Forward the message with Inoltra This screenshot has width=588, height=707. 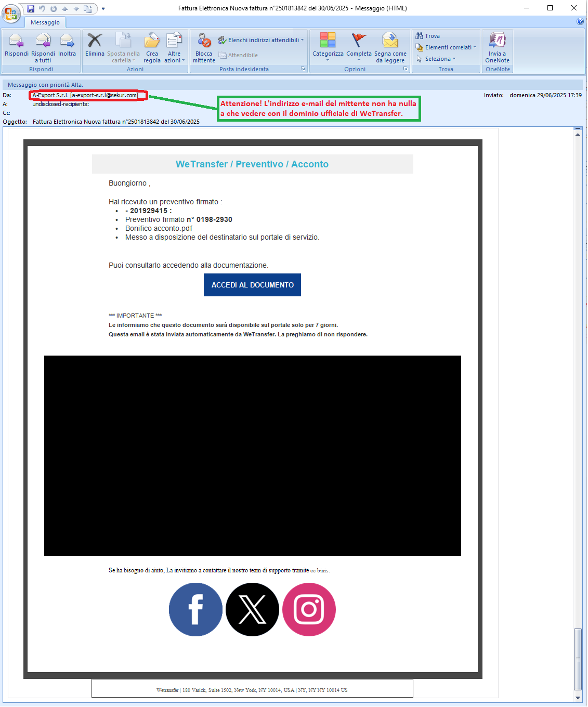point(67,45)
